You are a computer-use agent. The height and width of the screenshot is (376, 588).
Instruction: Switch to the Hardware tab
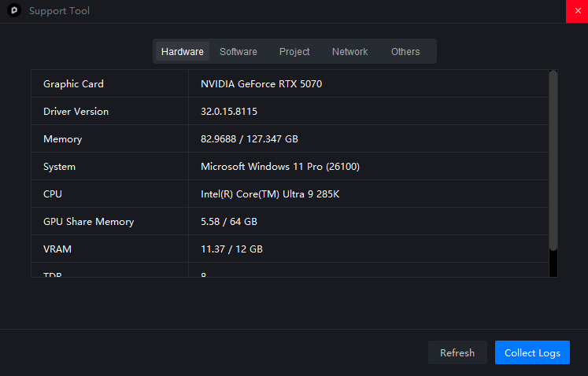click(183, 51)
